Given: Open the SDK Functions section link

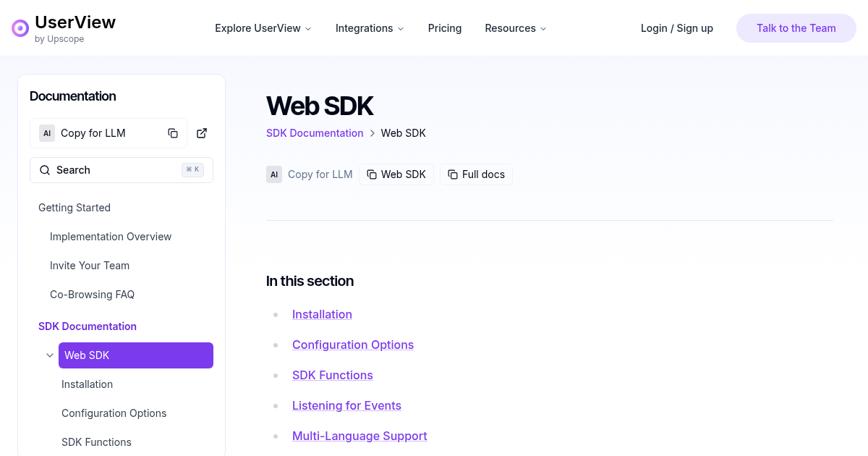Looking at the screenshot, I should 333,375.
